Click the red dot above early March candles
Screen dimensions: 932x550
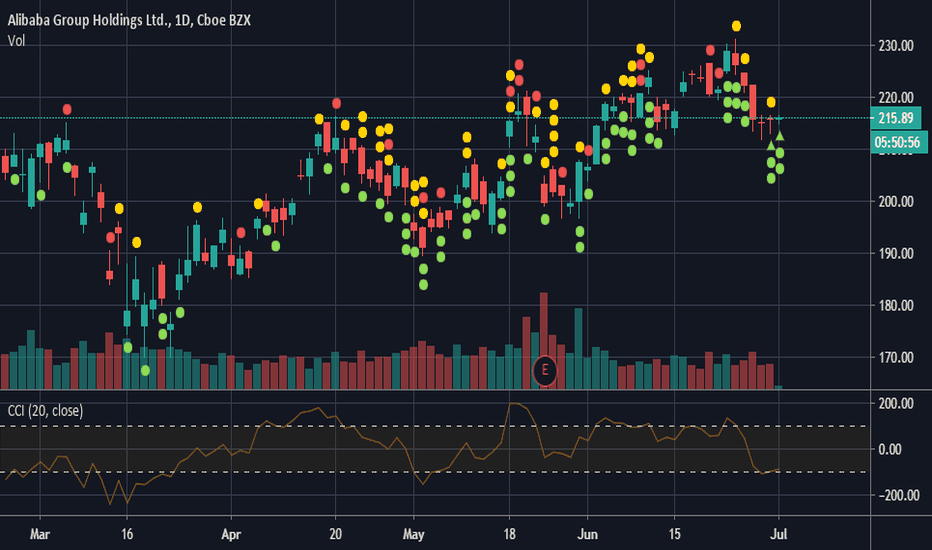coord(67,109)
